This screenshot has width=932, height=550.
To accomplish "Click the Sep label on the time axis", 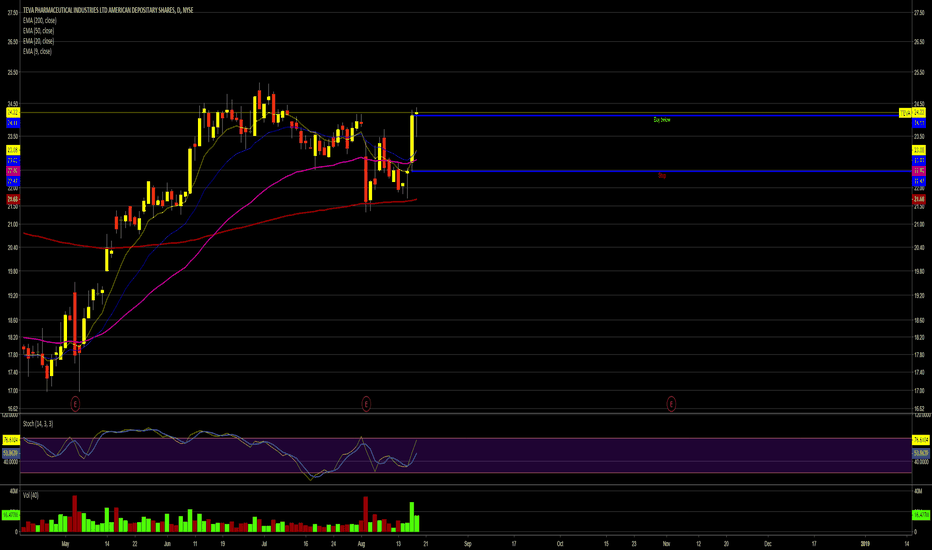I will (x=468, y=543).
